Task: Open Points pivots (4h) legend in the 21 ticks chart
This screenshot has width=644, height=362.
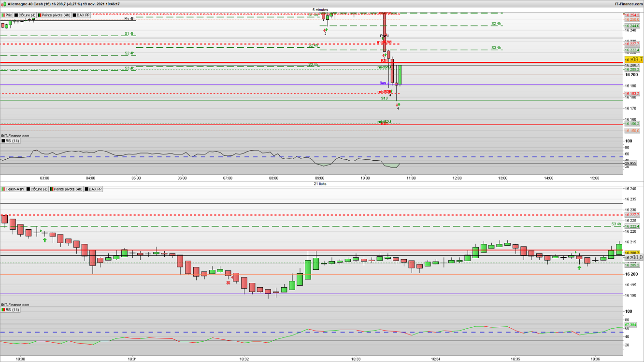Action: pos(67,189)
